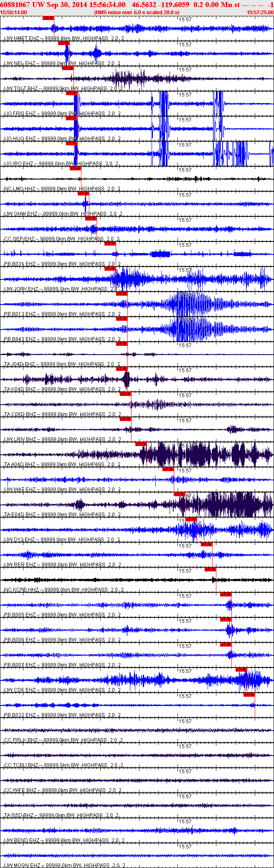Click the red pick marker on the LMC trace
This screenshot has width=274, height=868.
click(75, 168)
